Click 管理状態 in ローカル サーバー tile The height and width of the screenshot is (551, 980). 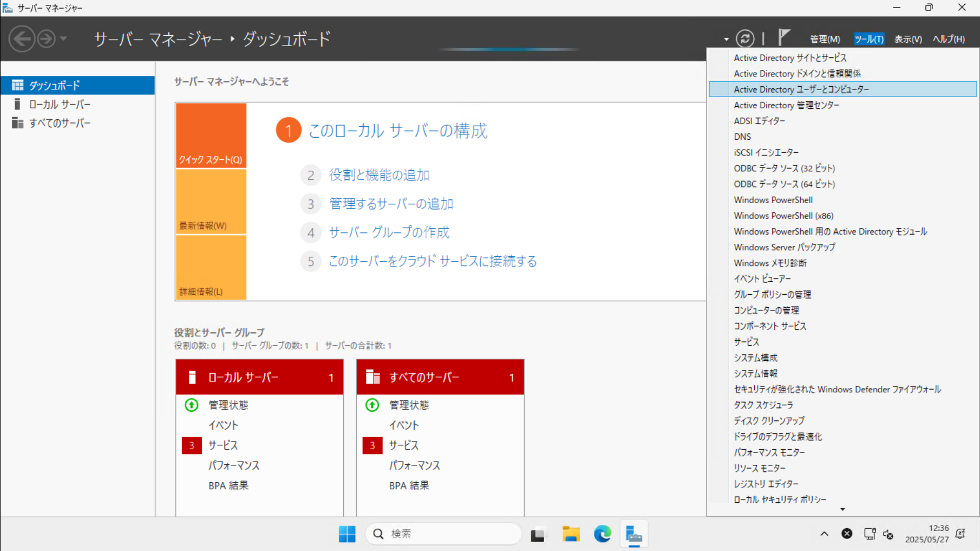click(x=228, y=405)
